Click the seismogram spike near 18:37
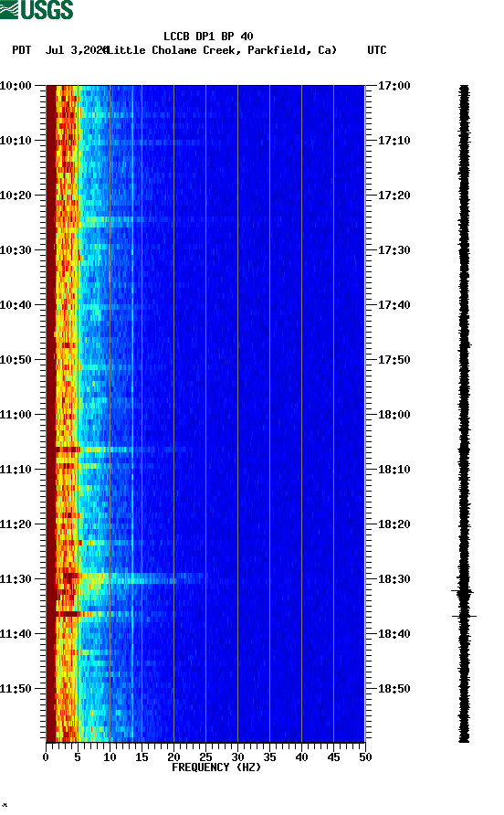This screenshot has height=815, width=504. tap(464, 616)
